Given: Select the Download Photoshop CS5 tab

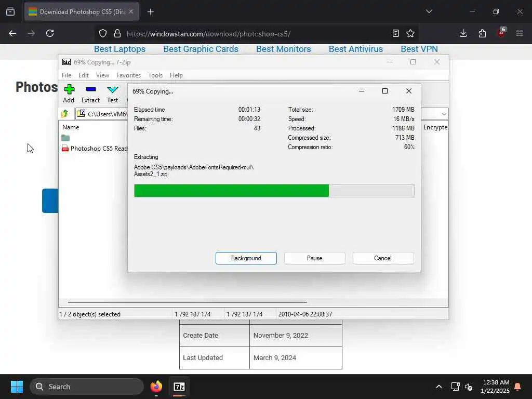Looking at the screenshot, I should [x=82, y=11].
